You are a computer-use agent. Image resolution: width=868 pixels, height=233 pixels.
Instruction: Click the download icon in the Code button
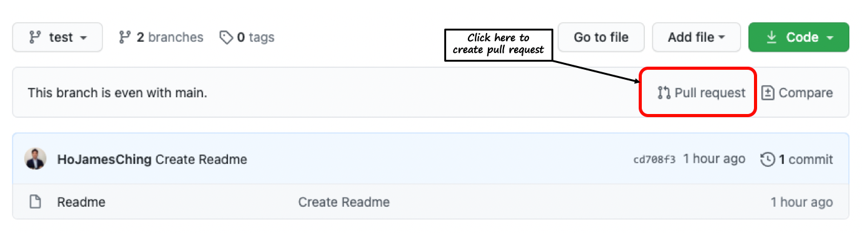pos(771,37)
